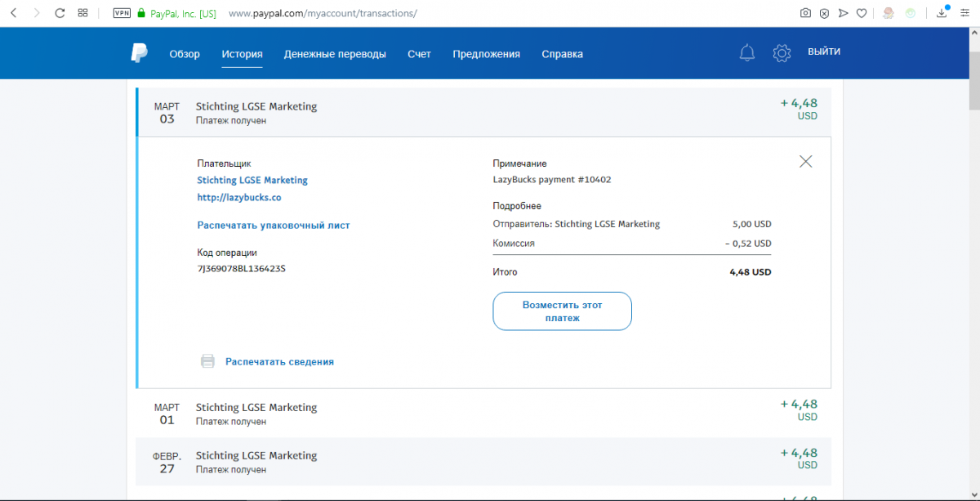
Task: Open the send arrow icon in the browser toolbar
Action: pos(844,13)
